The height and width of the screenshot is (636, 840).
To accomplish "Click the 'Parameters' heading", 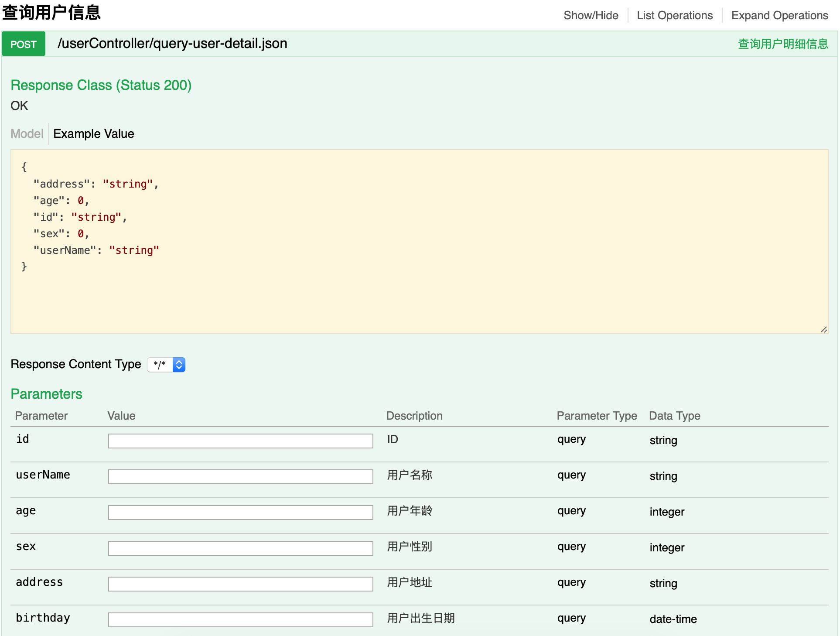I will [46, 394].
